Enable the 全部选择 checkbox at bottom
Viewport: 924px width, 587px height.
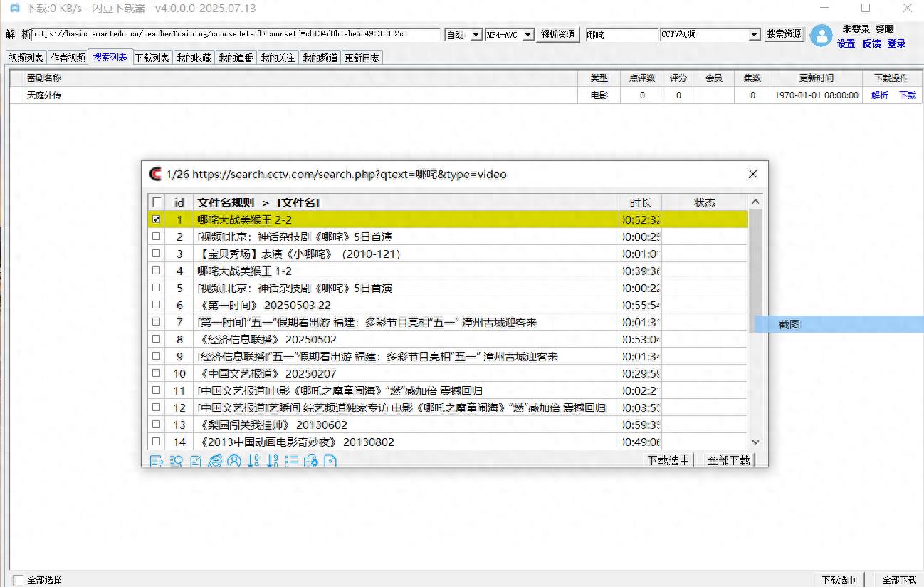tap(19, 580)
